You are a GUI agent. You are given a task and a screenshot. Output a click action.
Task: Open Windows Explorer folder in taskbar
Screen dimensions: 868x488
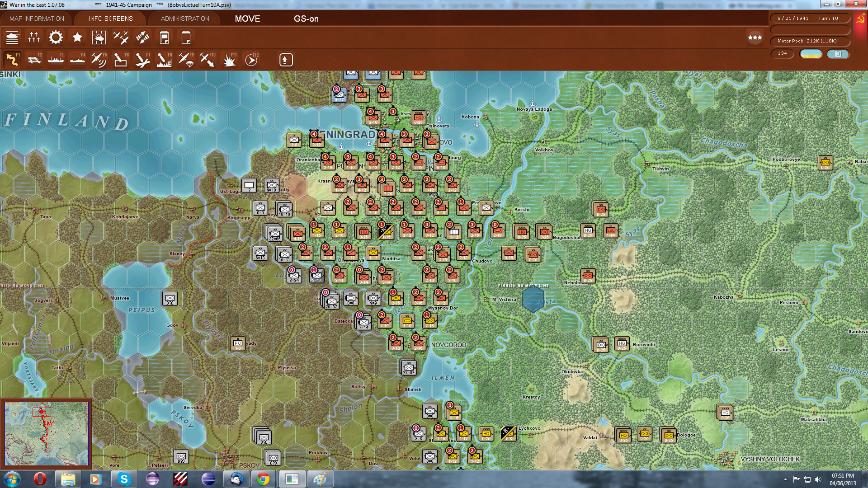pyautogui.click(x=68, y=479)
